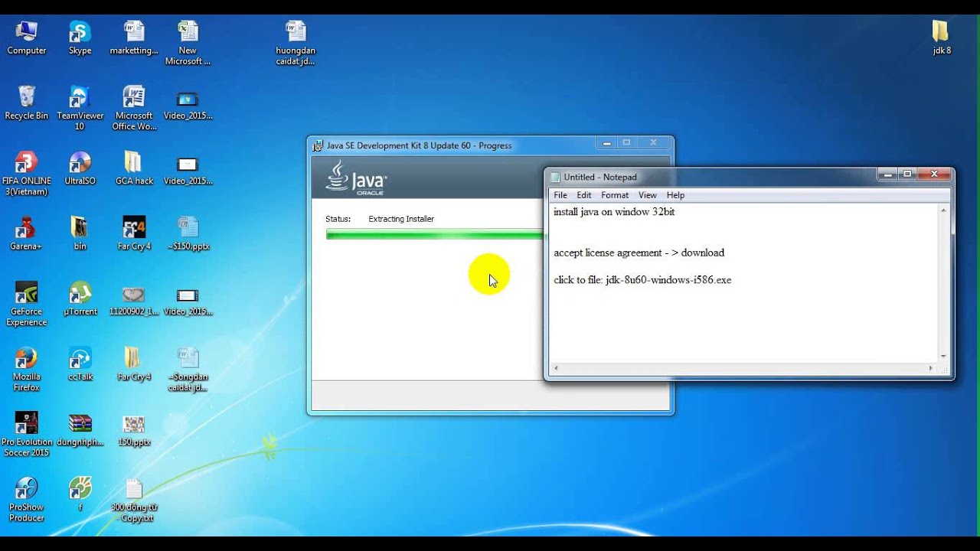980x551 pixels.
Task: Select the ccTalk shortcut
Action: [80, 364]
